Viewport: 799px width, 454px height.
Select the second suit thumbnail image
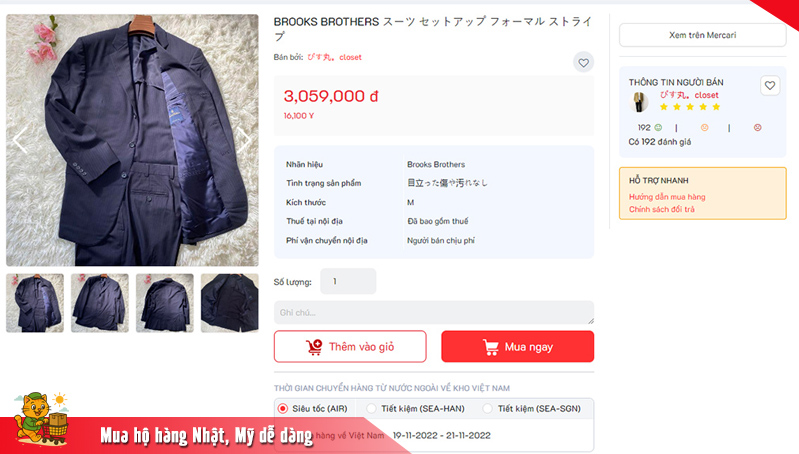100,303
